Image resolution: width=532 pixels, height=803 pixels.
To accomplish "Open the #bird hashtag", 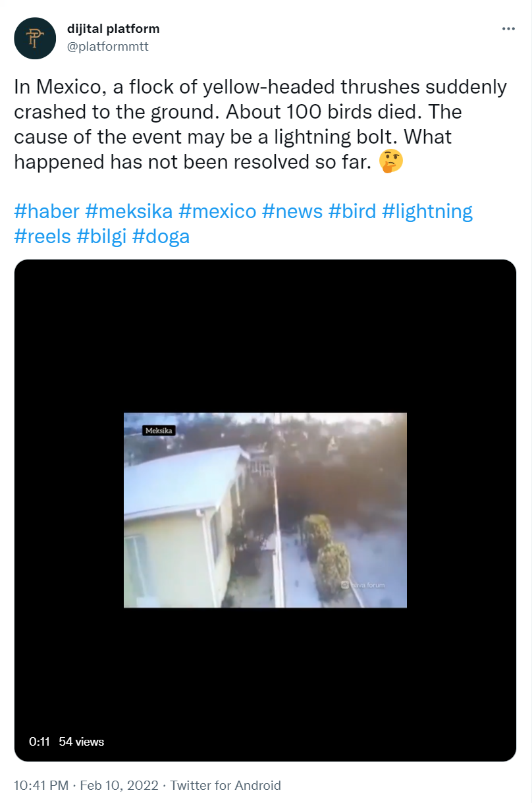I will 352,211.
